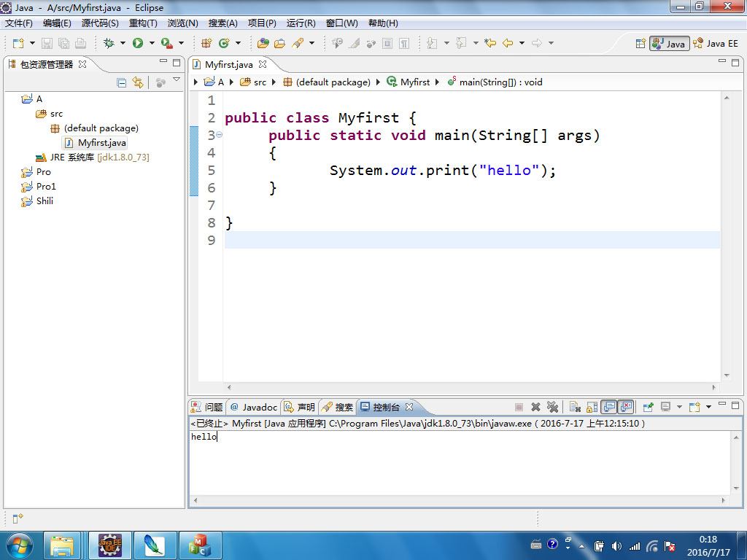This screenshot has height=560, width=747.
Task: Minimize the editor area
Action: click(x=722, y=61)
